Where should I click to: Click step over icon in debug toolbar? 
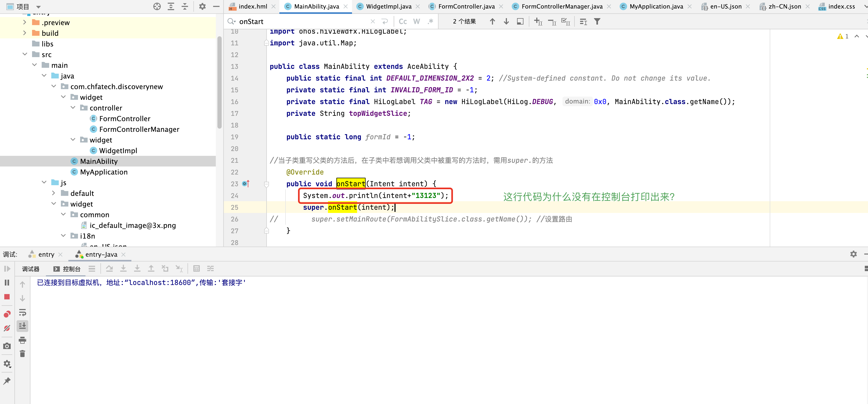click(x=110, y=269)
